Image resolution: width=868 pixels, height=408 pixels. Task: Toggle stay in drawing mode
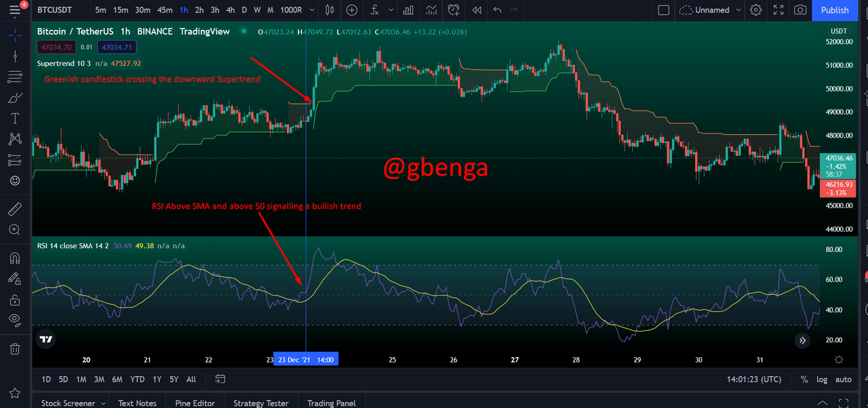point(15,279)
